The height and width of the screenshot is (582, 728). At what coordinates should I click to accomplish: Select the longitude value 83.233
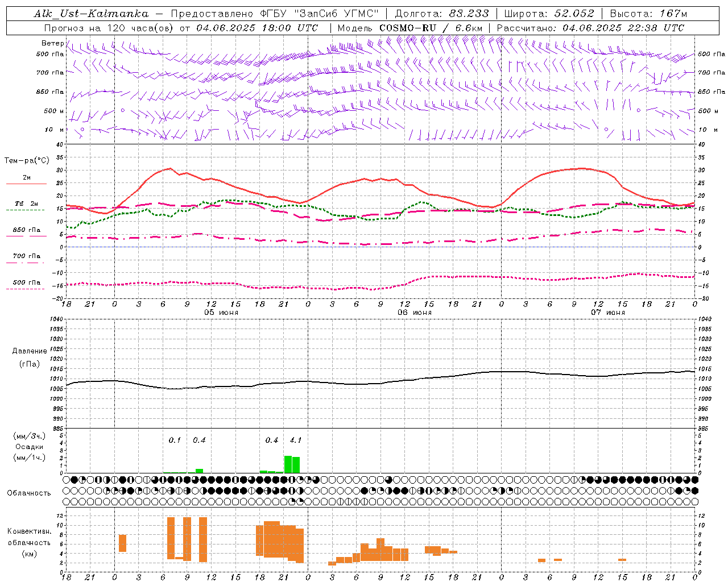pyautogui.click(x=469, y=14)
